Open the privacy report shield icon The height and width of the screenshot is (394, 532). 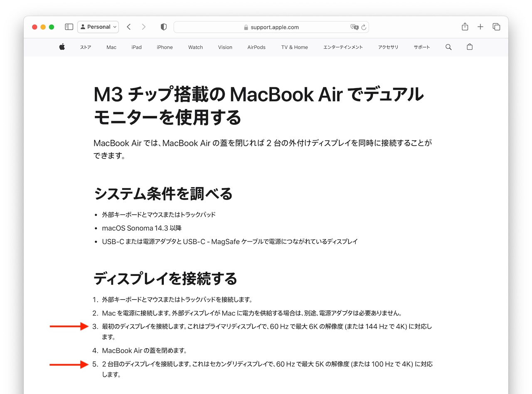click(x=164, y=27)
